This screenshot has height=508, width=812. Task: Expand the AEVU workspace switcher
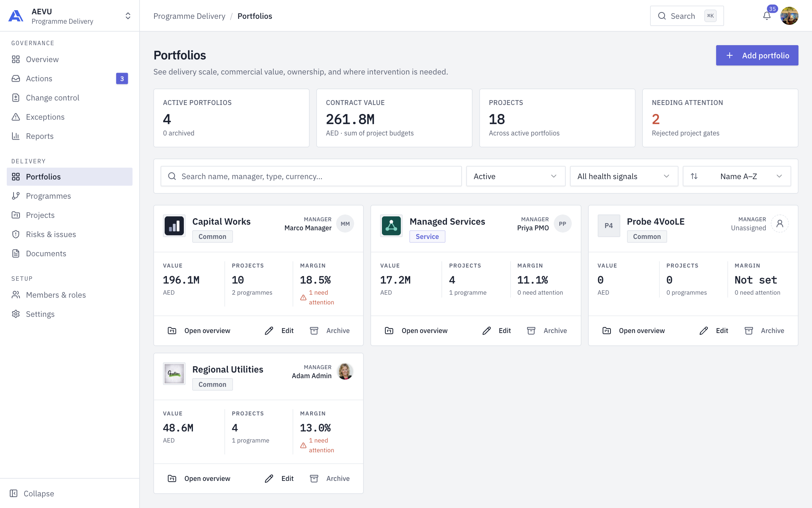[x=128, y=16]
